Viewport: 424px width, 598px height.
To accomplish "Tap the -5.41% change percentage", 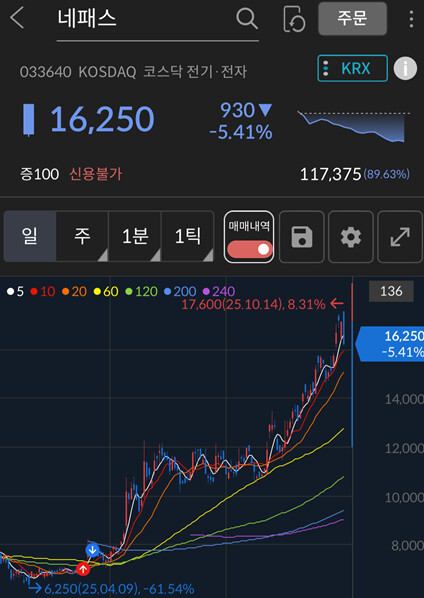I will point(241,132).
